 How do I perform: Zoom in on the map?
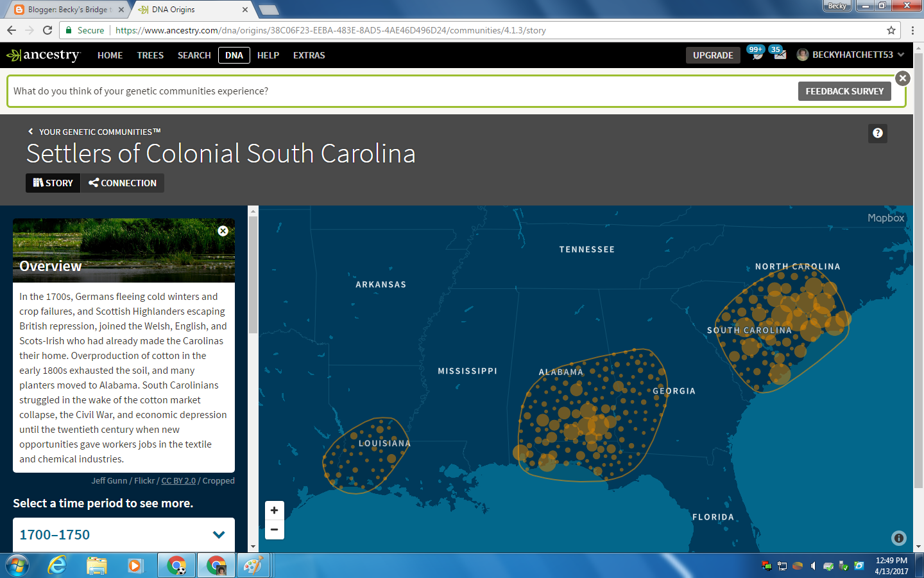(274, 511)
